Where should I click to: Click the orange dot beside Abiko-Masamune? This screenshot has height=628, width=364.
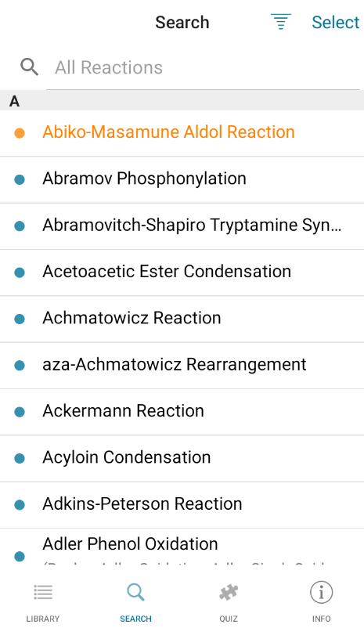click(20, 133)
